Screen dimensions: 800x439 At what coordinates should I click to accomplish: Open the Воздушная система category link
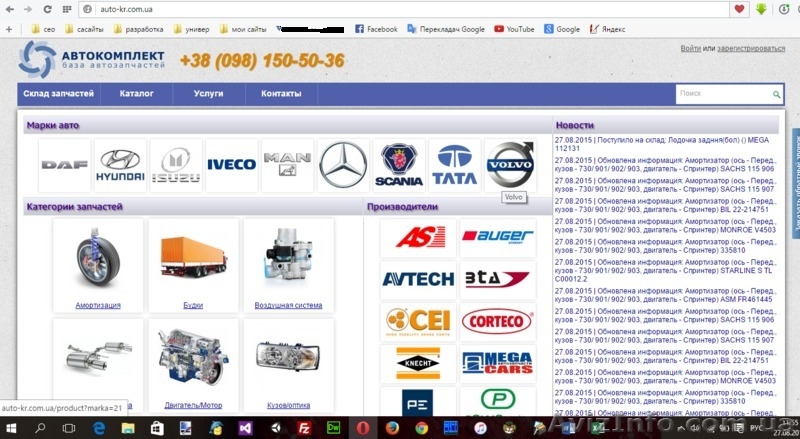point(288,305)
